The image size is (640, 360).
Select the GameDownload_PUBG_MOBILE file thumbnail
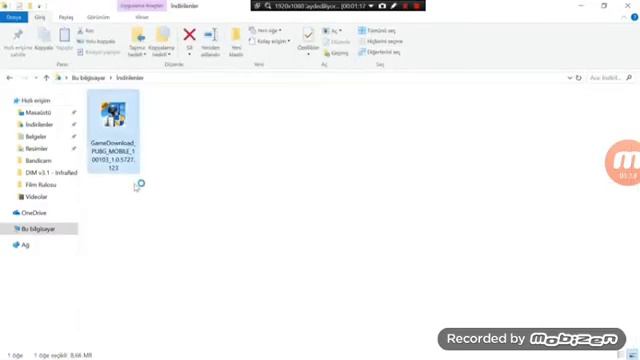(113, 115)
